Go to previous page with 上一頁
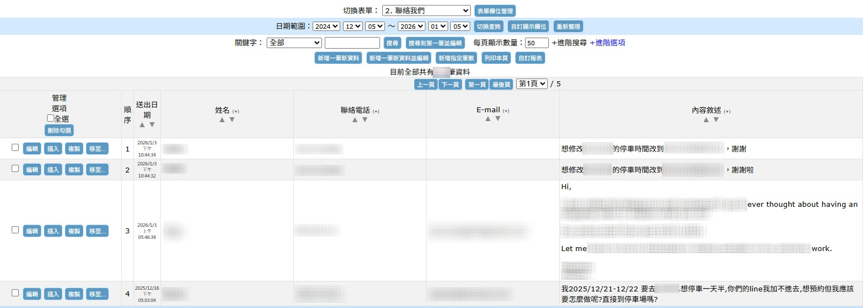 [x=426, y=85]
